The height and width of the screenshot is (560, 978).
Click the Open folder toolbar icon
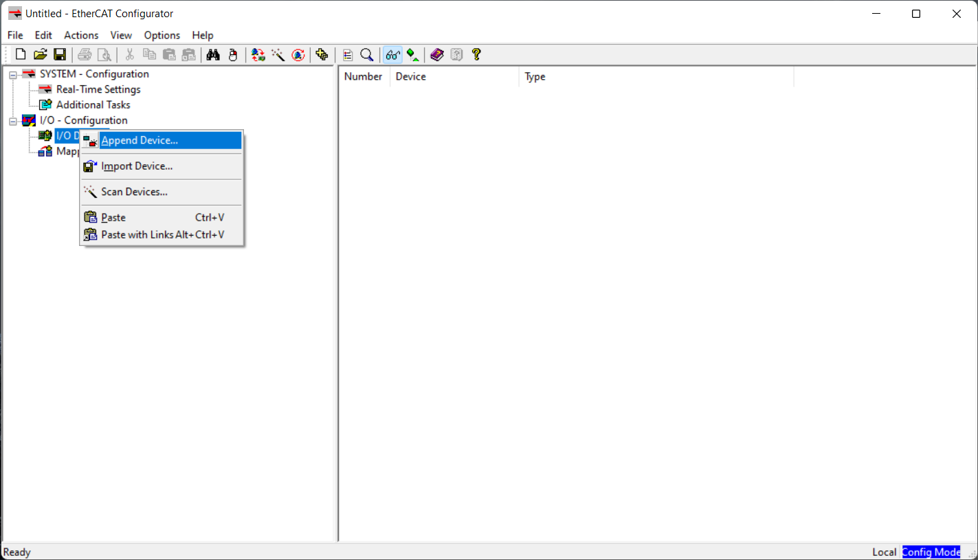tap(40, 55)
